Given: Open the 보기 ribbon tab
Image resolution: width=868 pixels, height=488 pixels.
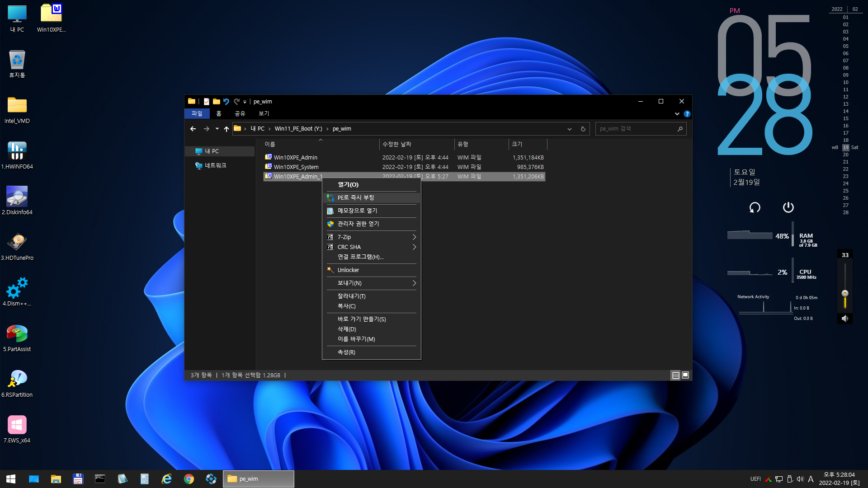Looking at the screenshot, I should point(264,114).
